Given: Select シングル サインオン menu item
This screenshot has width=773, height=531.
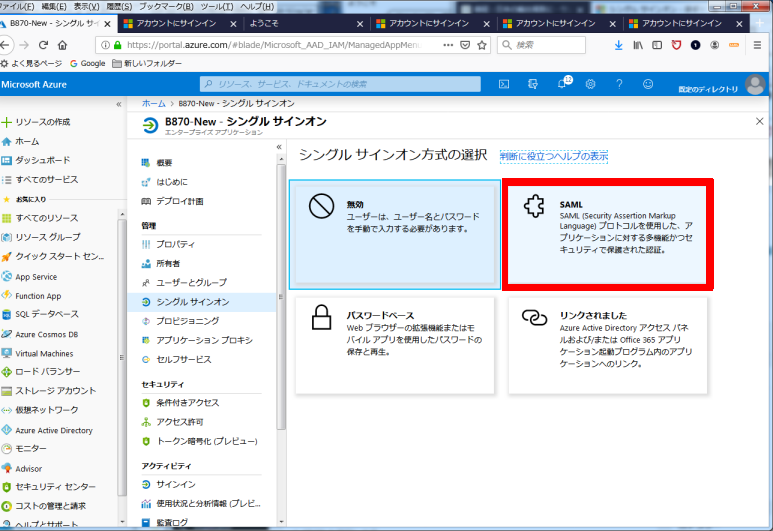Looking at the screenshot, I should tap(202, 302).
